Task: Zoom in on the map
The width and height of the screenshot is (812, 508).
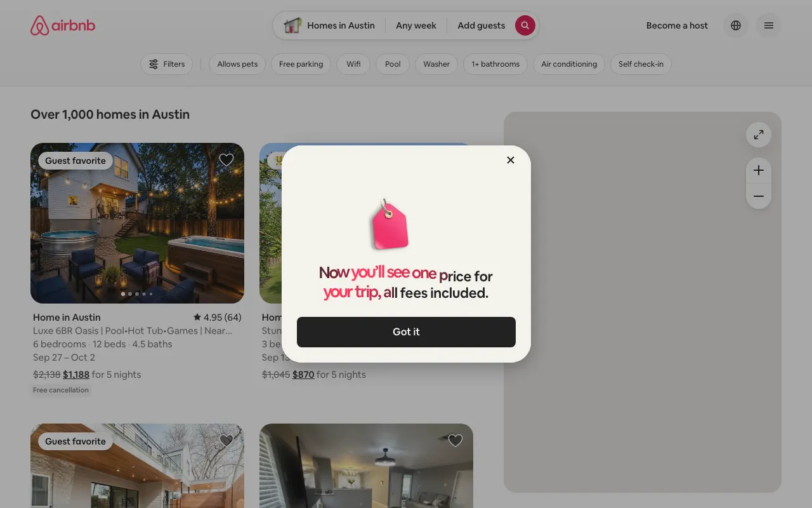Action: point(759,170)
